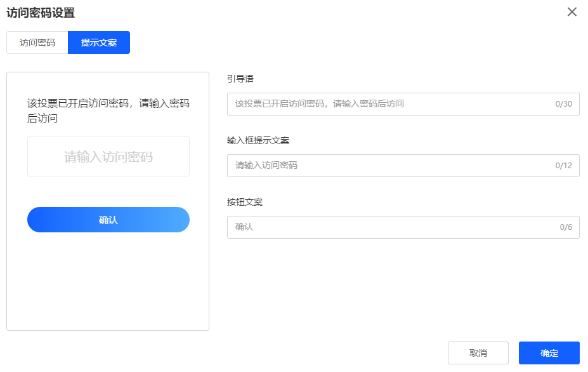Screen dimensions: 588x372
Task: Click empty area below preview 确认 button
Action: (x=108, y=279)
